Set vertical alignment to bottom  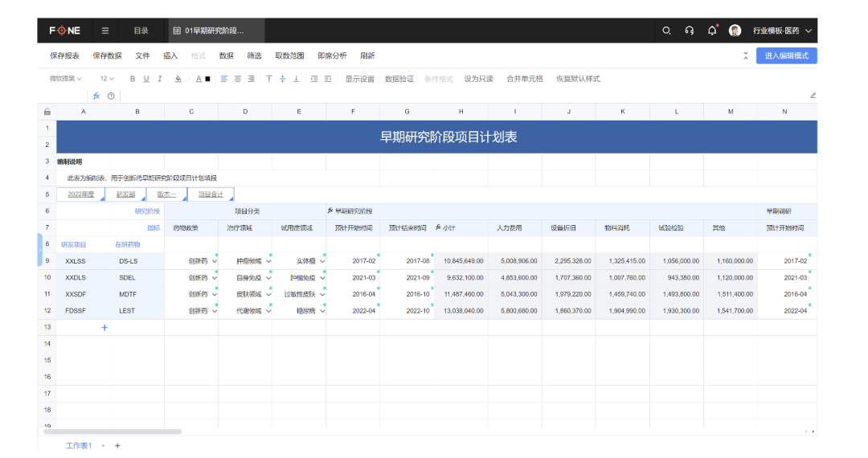(296, 79)
